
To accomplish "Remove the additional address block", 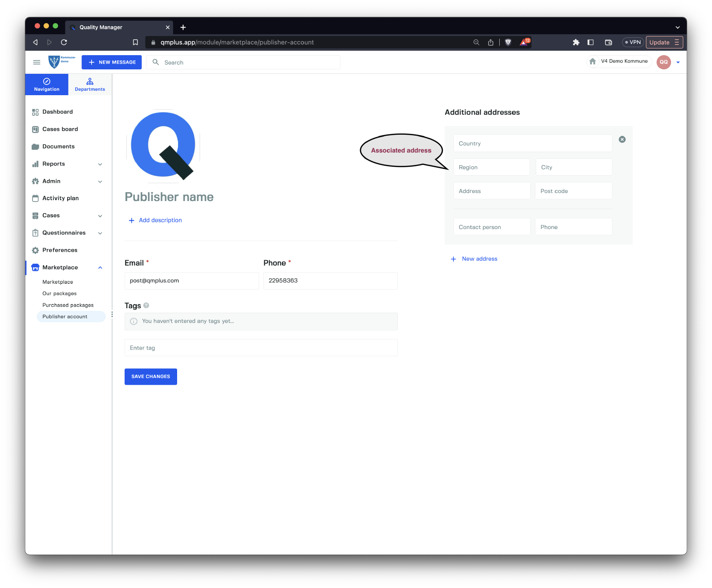I will 622,139.
